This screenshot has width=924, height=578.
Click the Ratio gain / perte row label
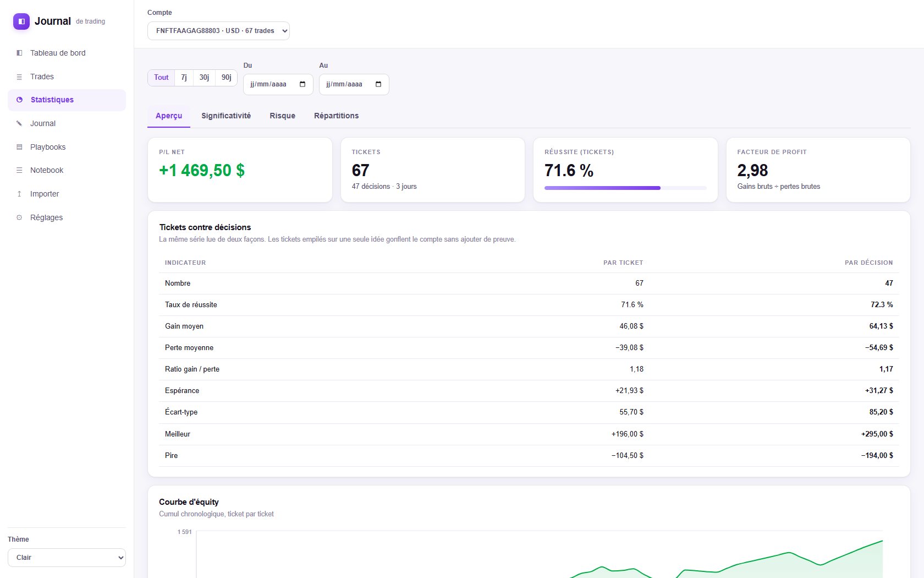(192, 369)
